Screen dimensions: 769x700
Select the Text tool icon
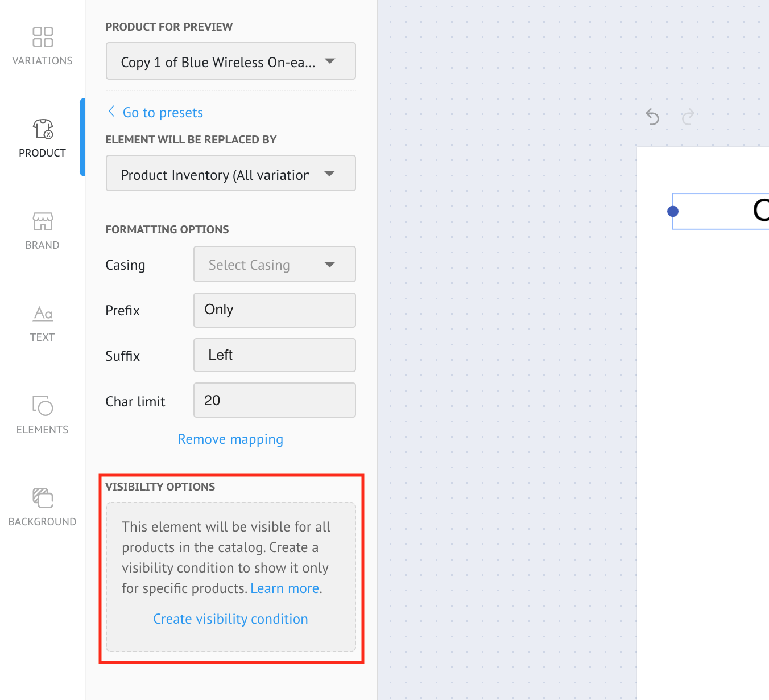43,314
